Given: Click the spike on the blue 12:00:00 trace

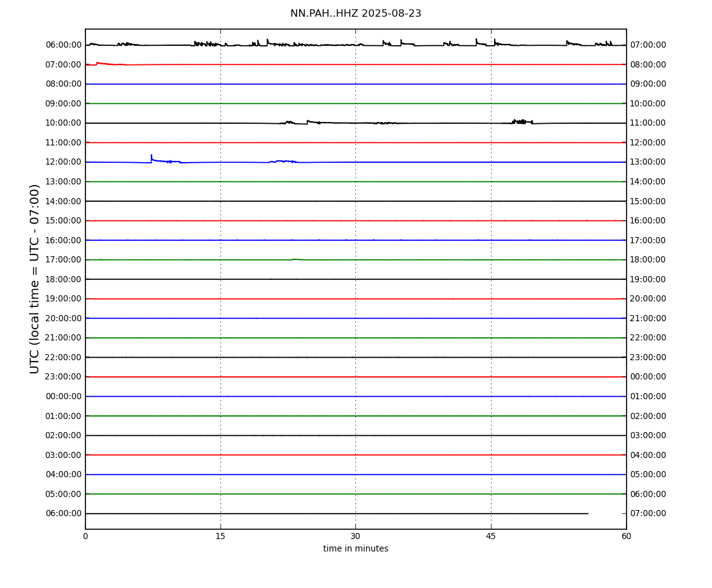Looking at the screenshot, I should [151, 158].
